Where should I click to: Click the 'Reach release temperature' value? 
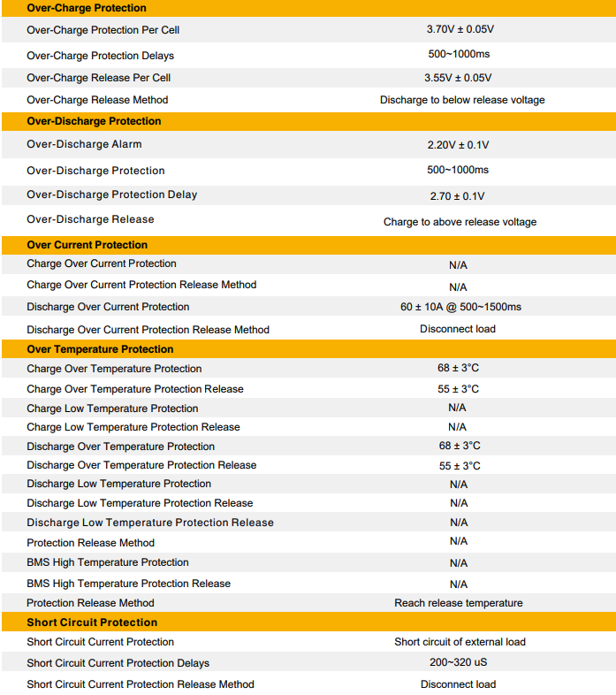click(459, 603)
